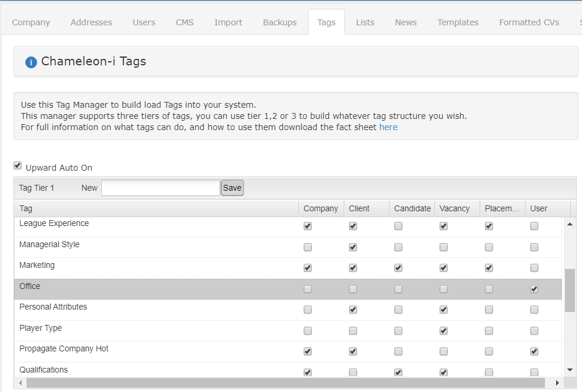Viewport: 582px width, 392px height.
Task: Open the Formatted CVs tab
Action: coord(529,22)
